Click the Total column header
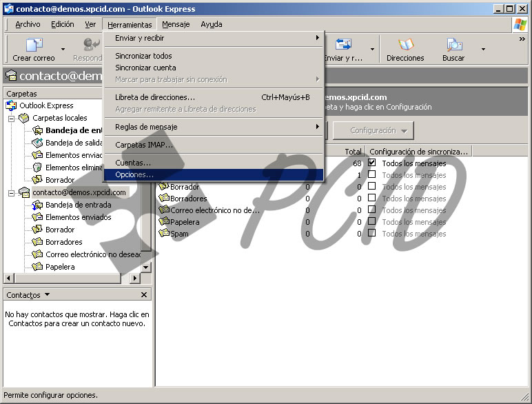Screen dimensions: 532x404 pyautogui.click(x=345, y=152)
